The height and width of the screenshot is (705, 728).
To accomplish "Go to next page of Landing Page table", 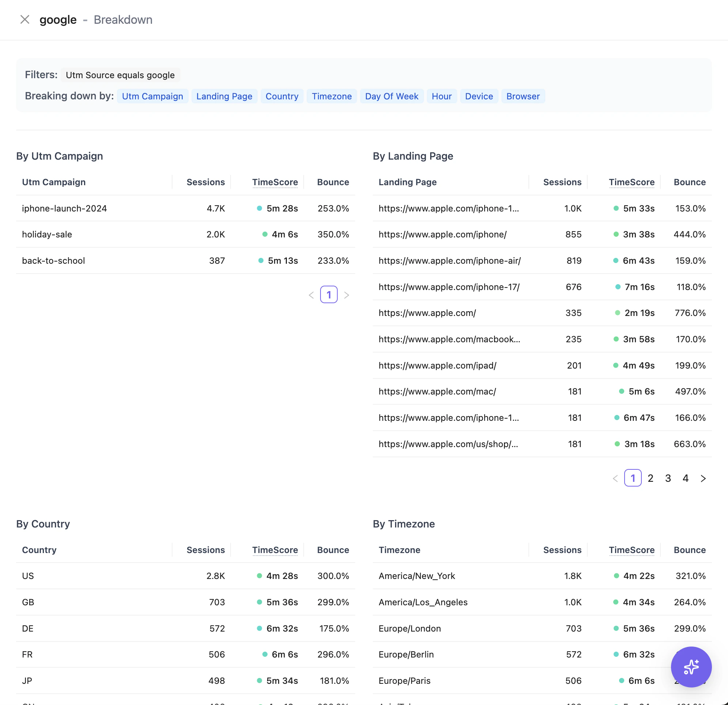I will tap(703, 478).
